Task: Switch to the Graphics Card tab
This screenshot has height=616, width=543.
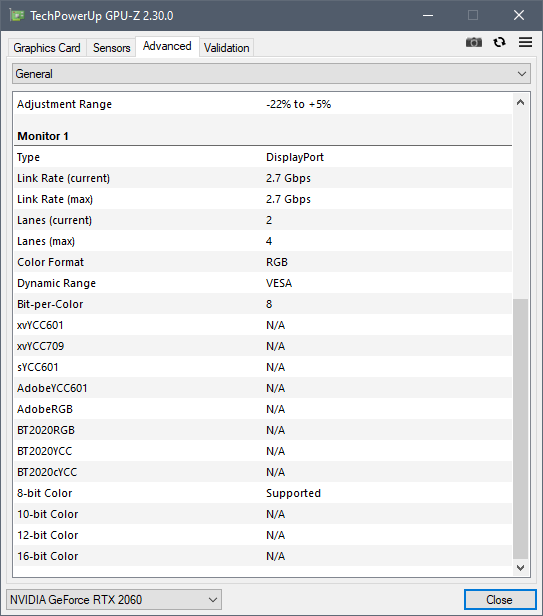Action: click(47, 48)
